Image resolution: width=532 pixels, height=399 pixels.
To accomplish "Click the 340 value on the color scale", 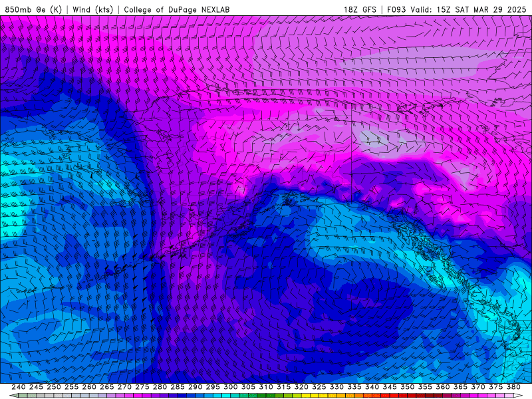I will coord(372,387).
